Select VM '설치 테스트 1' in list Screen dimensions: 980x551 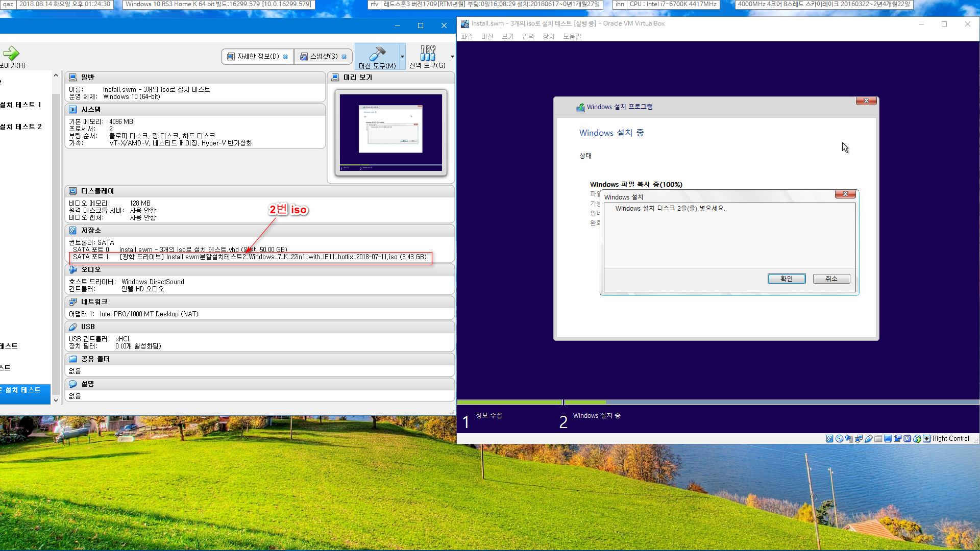(21, 105)
